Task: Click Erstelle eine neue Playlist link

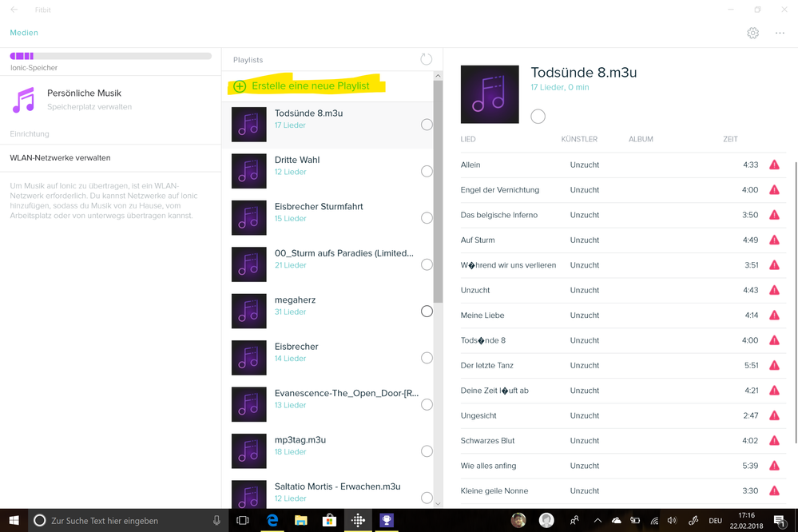Action: coord(311,86)
